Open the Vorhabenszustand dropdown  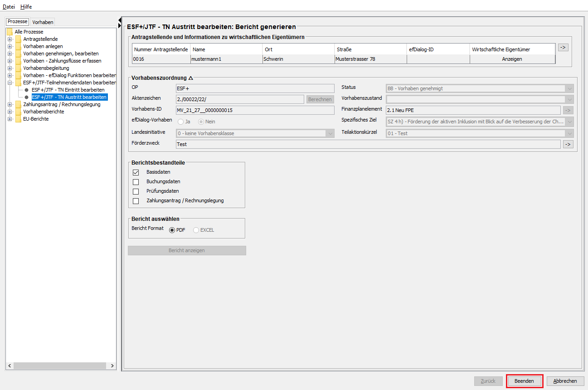click(570, 99)
